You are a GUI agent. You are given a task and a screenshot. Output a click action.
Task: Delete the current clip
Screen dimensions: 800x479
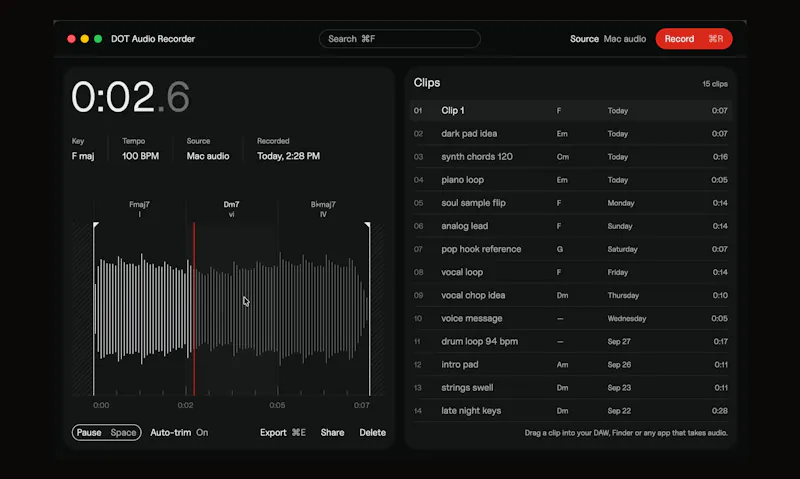click(372, 433)
